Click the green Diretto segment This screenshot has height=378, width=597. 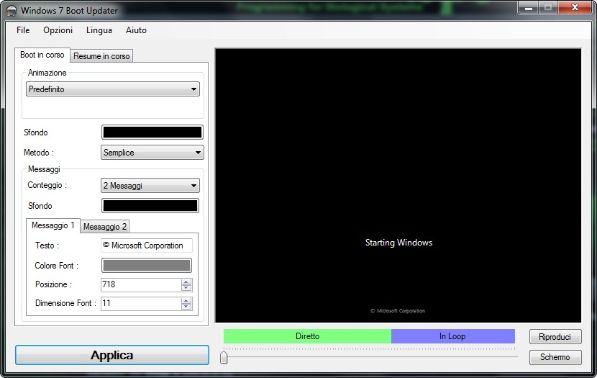click(x=307, y=337)
